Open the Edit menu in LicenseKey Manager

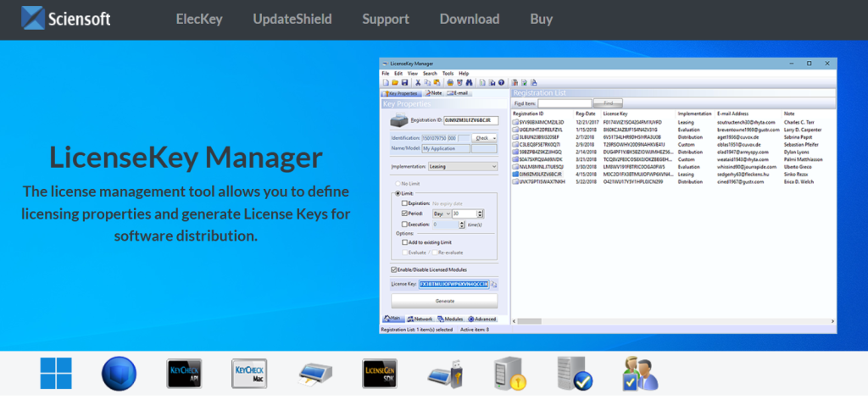click(x=398, y=73)
